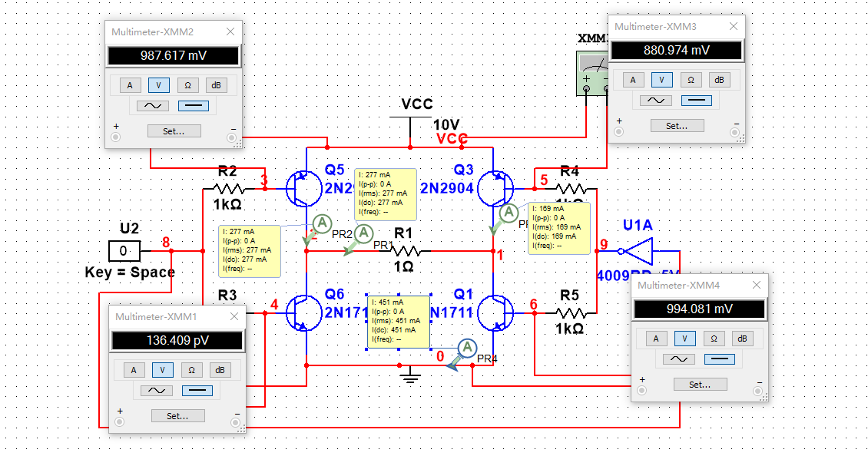Close the Multimeter-XMM1 window

pyautogui.click(x=234, y=316)
